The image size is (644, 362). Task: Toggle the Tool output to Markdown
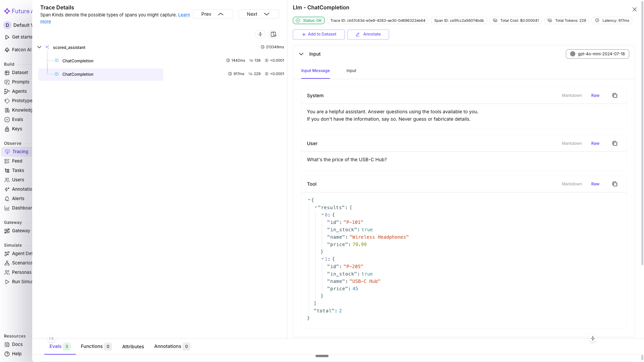click(572, 184)
